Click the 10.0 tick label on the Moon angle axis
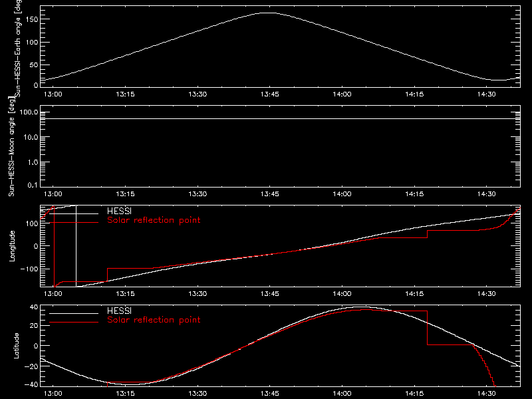The width and height of the screenshot is (532, 399). pos(31,137)
